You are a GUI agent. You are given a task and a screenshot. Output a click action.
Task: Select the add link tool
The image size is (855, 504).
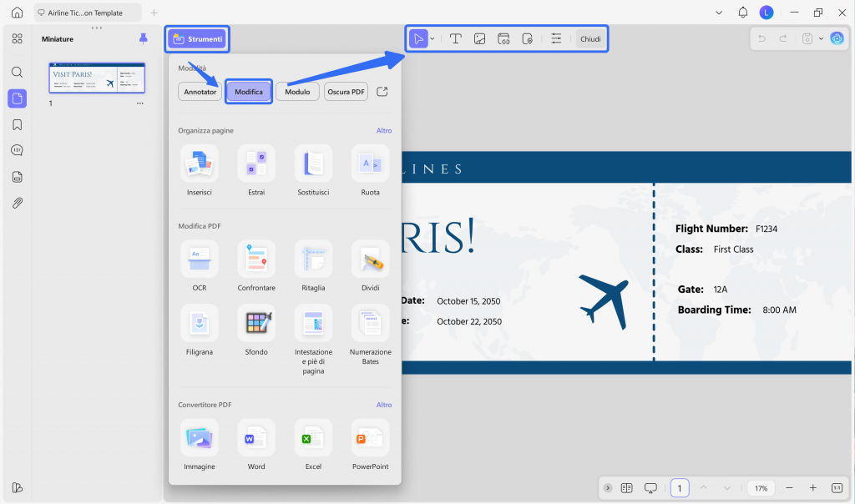pos(503,38)
